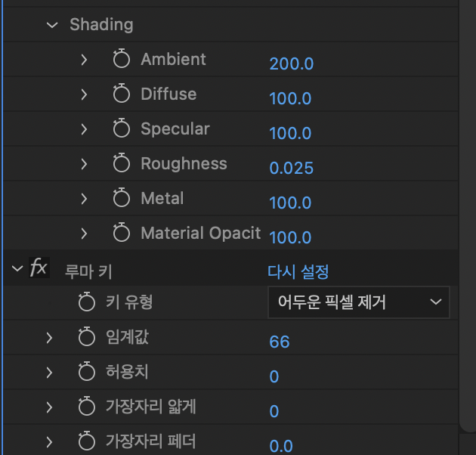
Task: Click the Diffuse value 100.0
Action: click(x=290, y=98)
